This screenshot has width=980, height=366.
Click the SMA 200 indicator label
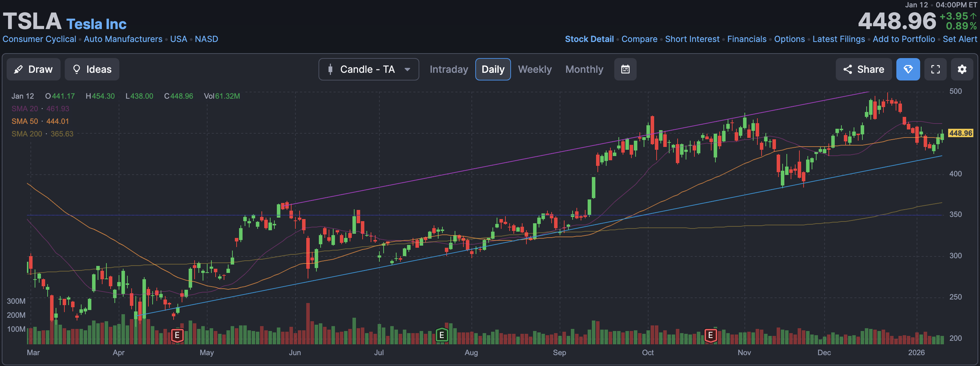[x=27, y=134]
